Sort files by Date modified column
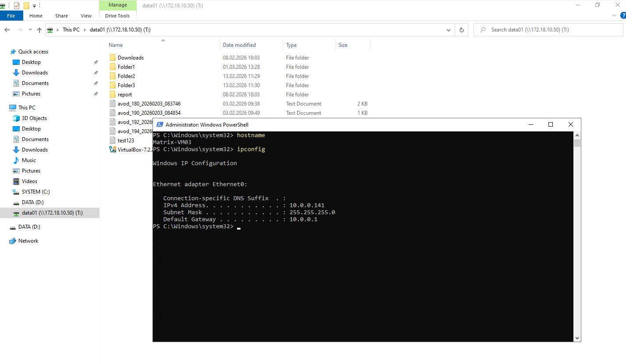The width and height of the screenshot is (626, 364). point(239,45)
